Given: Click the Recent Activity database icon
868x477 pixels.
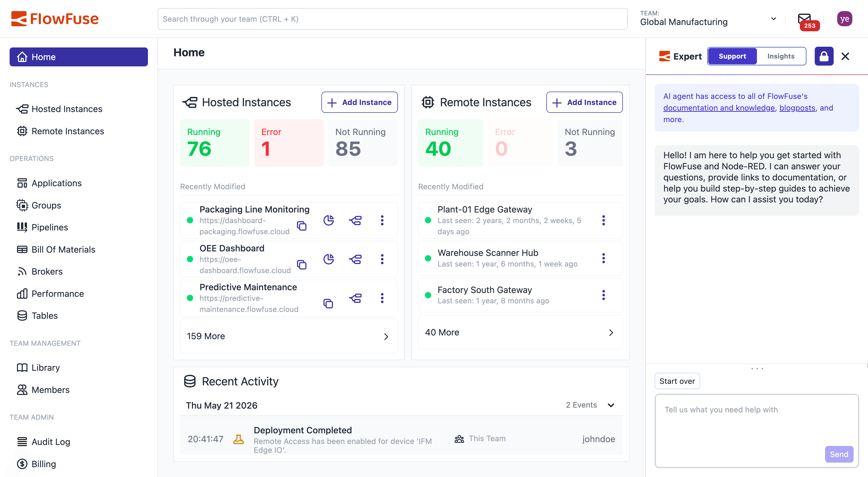Looking at the screenshot, I should coord(190,381).
